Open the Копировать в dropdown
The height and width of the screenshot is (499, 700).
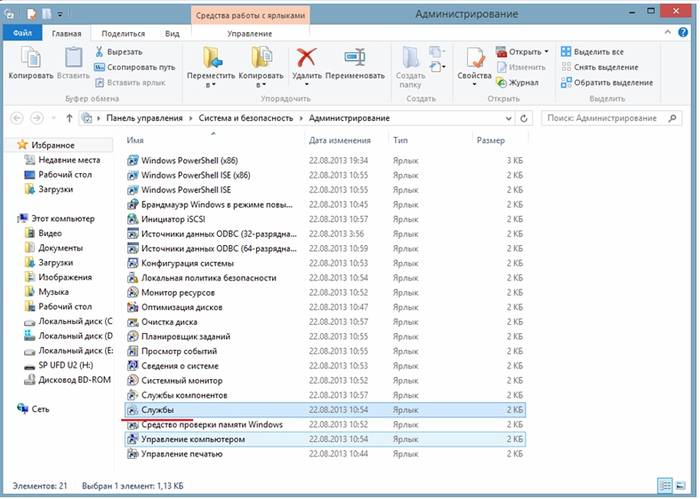(x=261, y=67)
